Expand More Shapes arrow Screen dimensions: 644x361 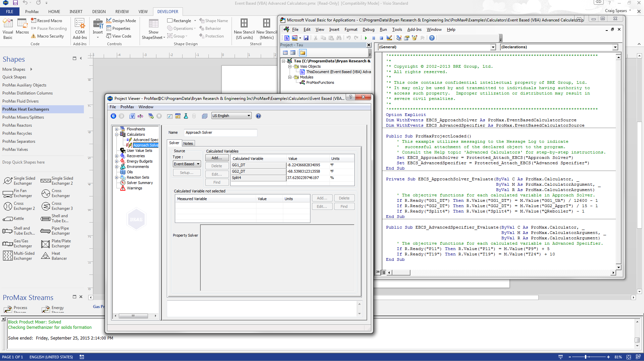tap(31, 69)
